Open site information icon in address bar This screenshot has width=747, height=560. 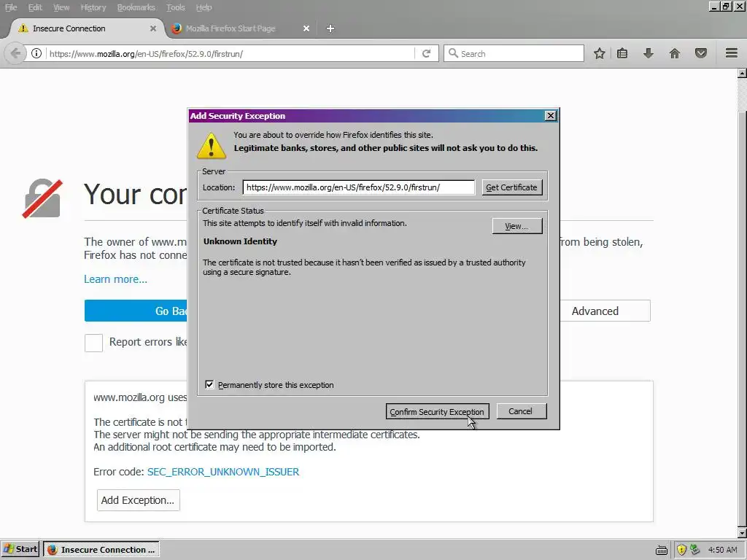point(36,53)
